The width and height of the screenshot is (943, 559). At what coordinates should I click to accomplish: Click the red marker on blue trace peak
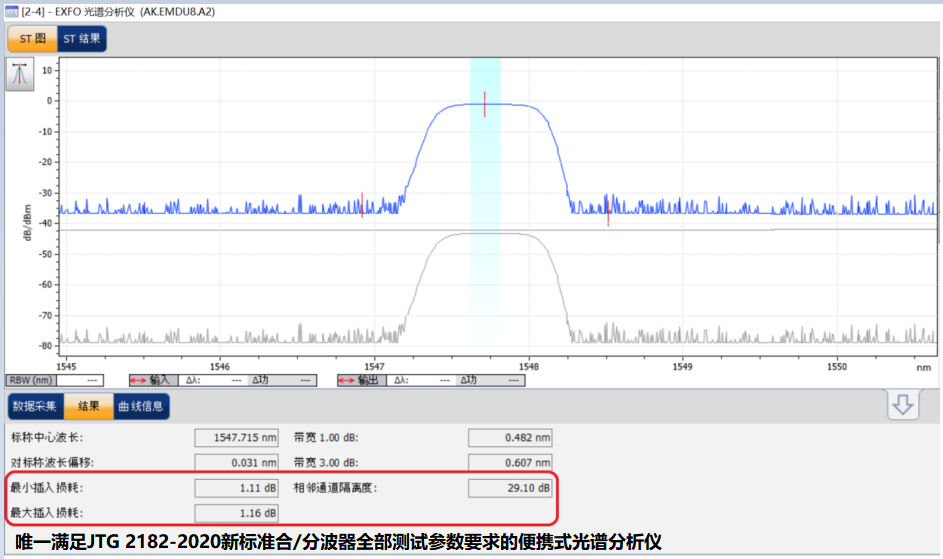point(485,104)
